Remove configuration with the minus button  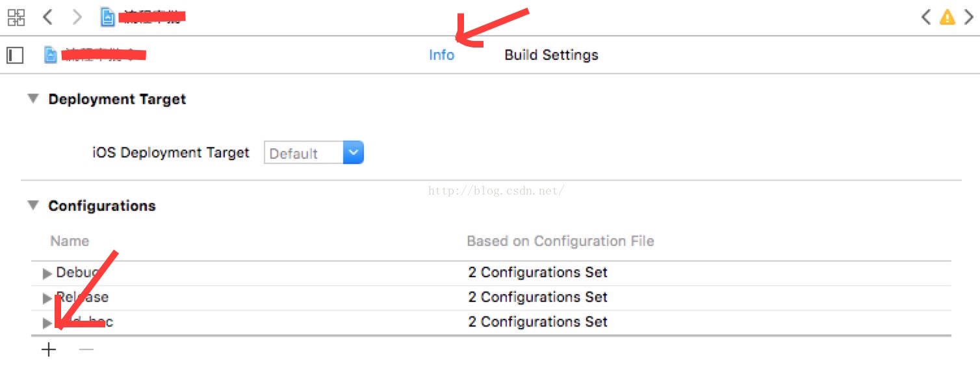(x=86, y=349)
